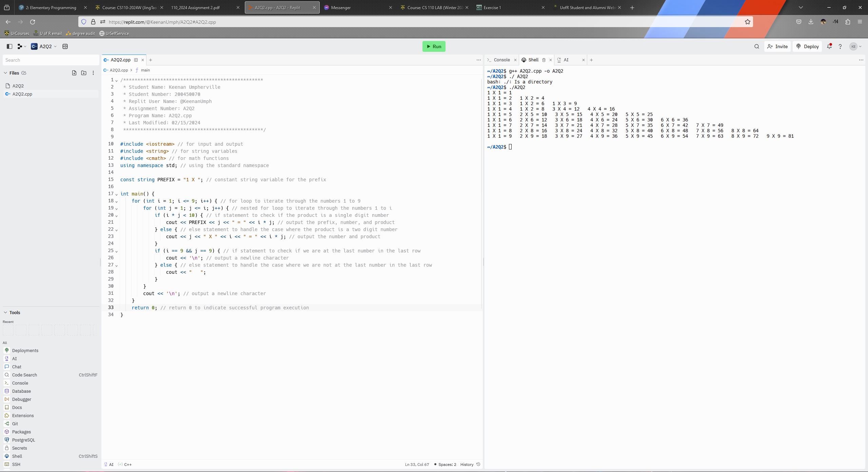Click the Search field in the Files sidebar
Viewport: 868px width, 472px height.
tap(51, 60)
